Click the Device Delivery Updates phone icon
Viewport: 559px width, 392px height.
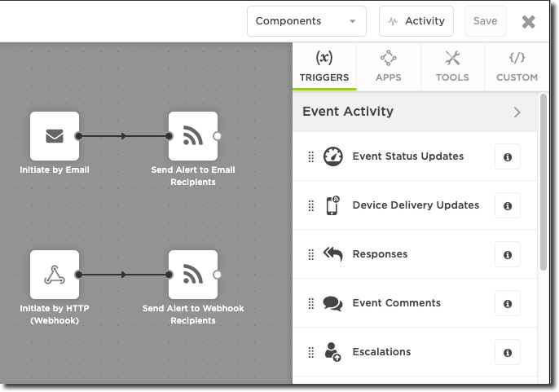tap(332, 205)
